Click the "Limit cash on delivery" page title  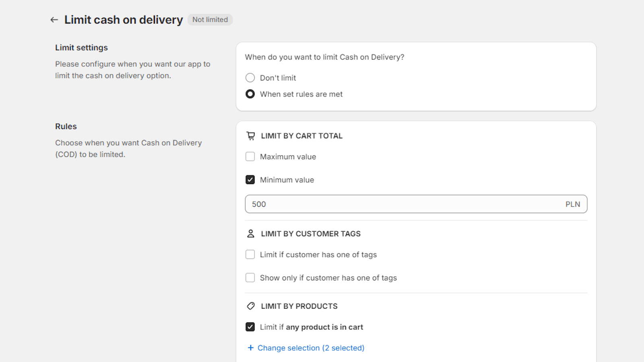click(124, 20)
